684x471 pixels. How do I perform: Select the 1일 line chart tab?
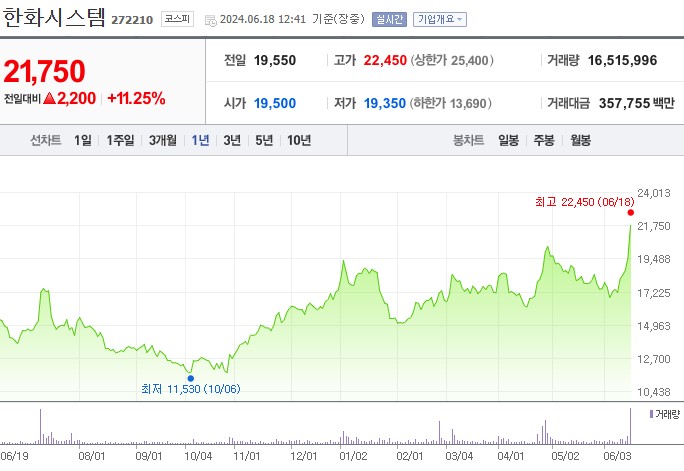pos(83,140)
